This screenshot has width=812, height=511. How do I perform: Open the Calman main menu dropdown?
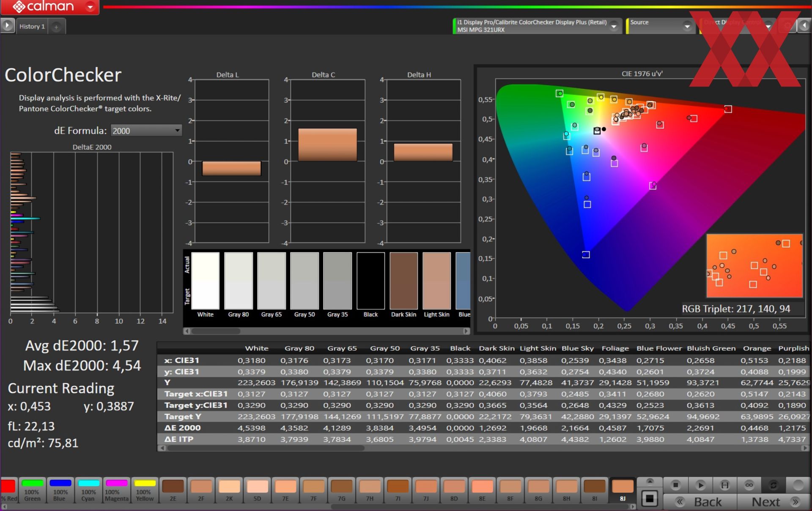point(90,7)
